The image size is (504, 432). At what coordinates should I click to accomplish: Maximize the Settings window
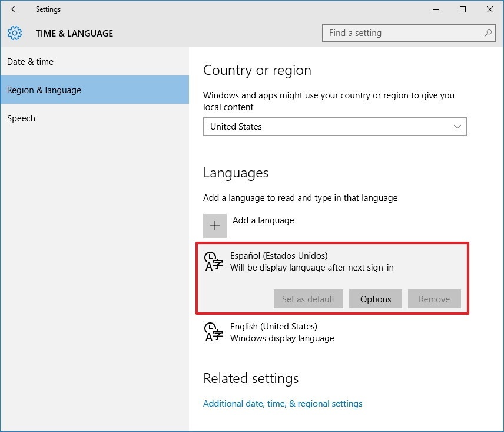[x=463, y=9]
